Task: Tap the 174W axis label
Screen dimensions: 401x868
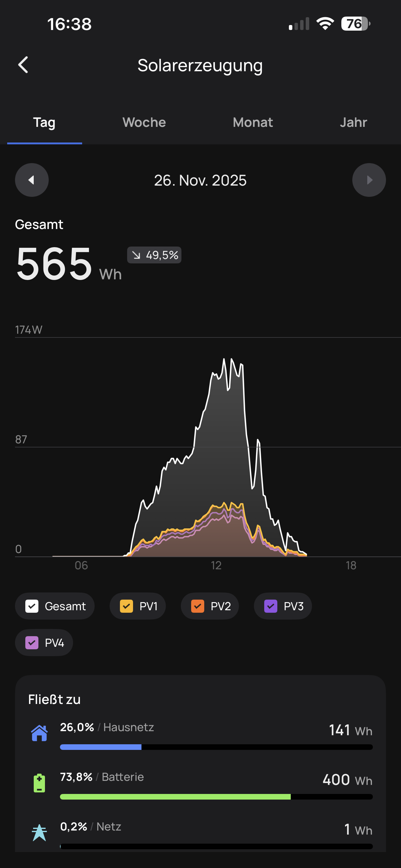Action: pyautogui.click(x=29, y=330)
